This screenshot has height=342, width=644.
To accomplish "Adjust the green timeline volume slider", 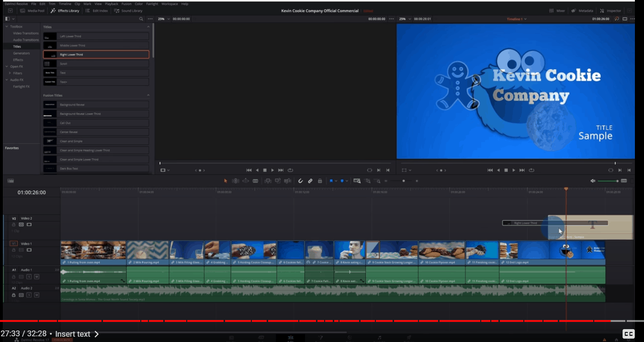I will pos(608,181).
